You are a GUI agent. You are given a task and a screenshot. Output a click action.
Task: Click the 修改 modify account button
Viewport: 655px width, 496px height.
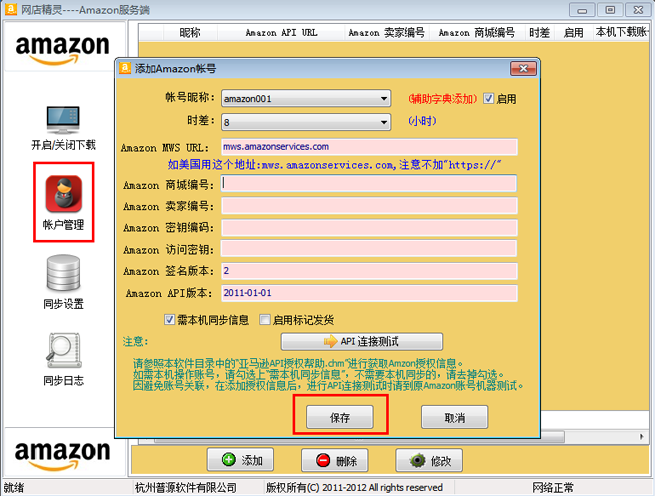[x=429, y=460]
